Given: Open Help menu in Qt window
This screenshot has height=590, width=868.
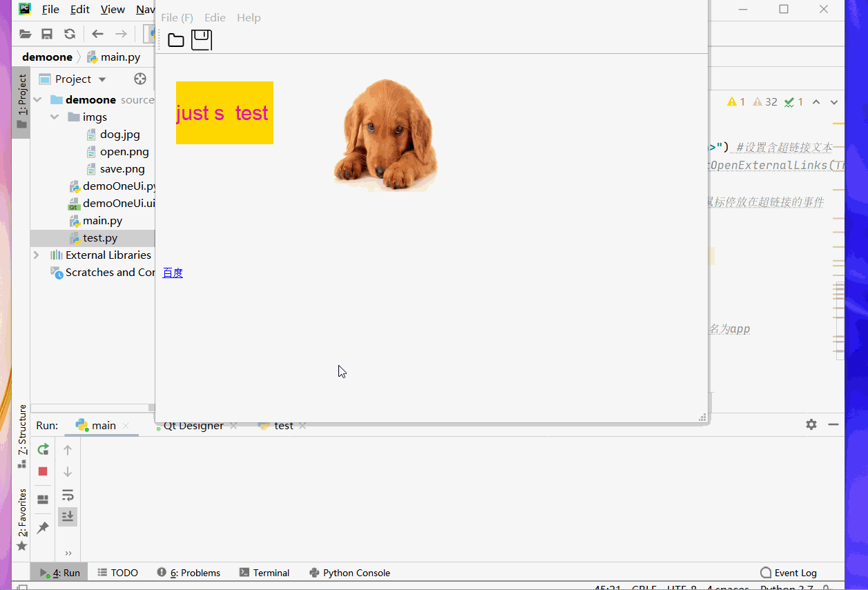Looking at the screenshot, I should [249, 17].
